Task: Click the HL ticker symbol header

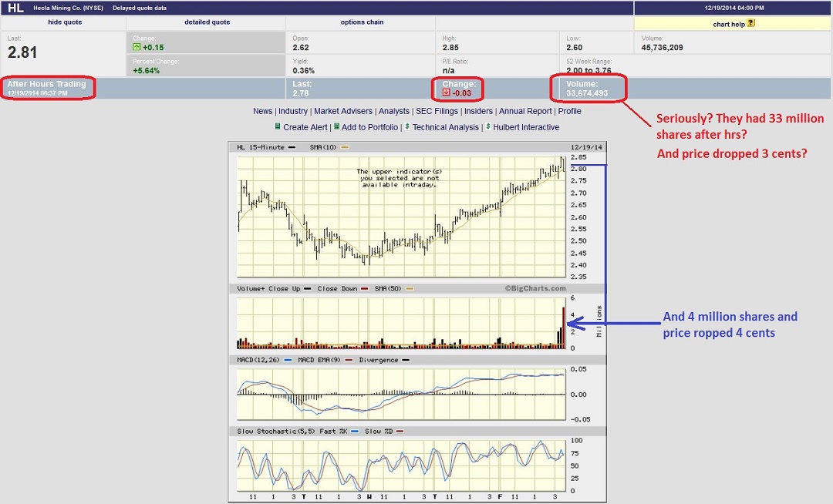Action: [x=15, y=8]
